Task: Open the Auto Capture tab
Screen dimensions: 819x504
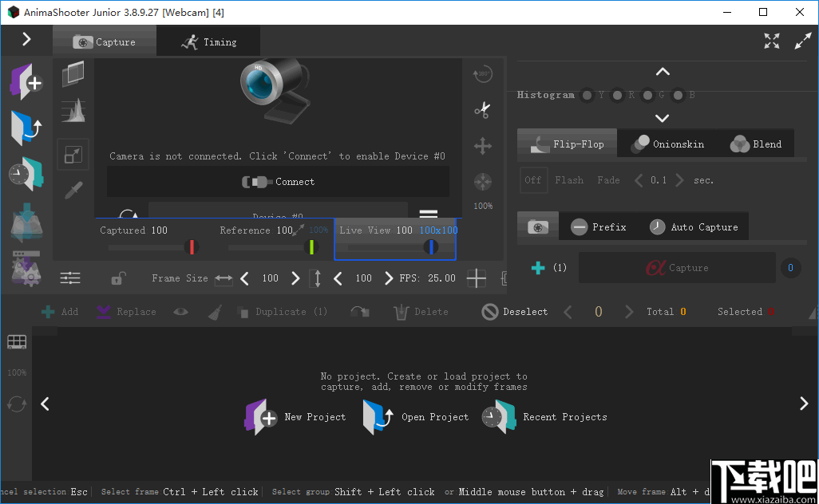Action: (x=694, y=227)
